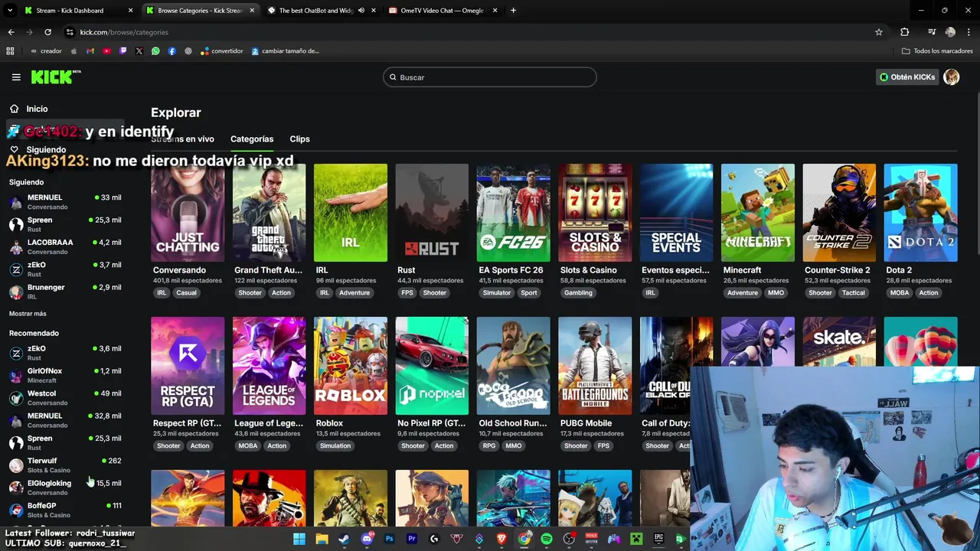Bookmark this page with the star icon
This screenshot has width=980, height=551.
[879, 32]
